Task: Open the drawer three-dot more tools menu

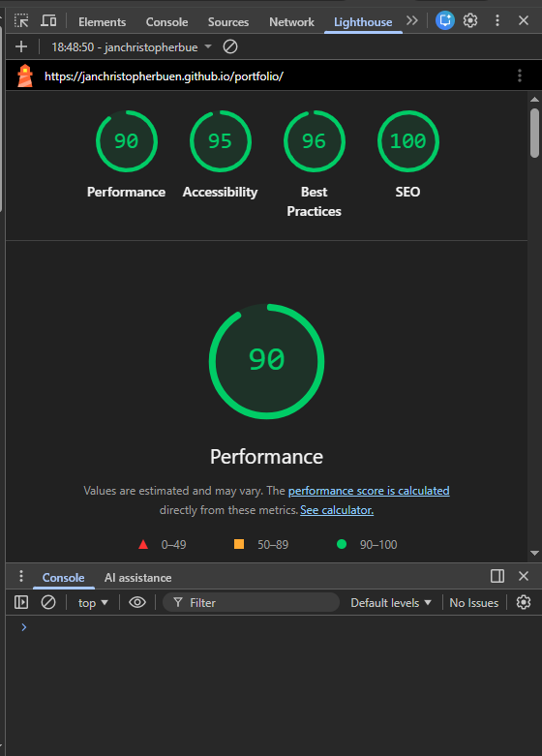Action: coord(20,576)
